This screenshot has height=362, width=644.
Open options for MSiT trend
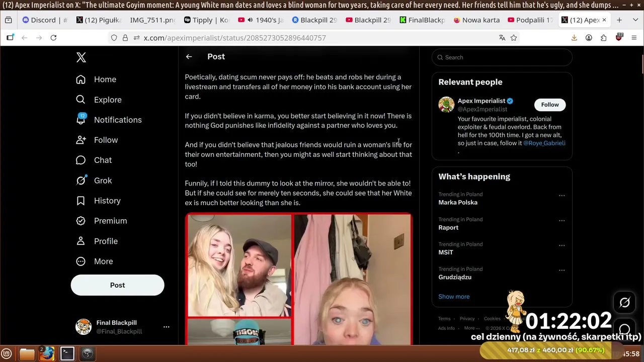[x=562, y=245]
